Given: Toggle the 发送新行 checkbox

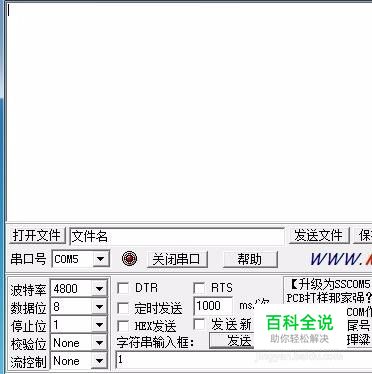Looking at the screenshot, I should click(199, 324).
